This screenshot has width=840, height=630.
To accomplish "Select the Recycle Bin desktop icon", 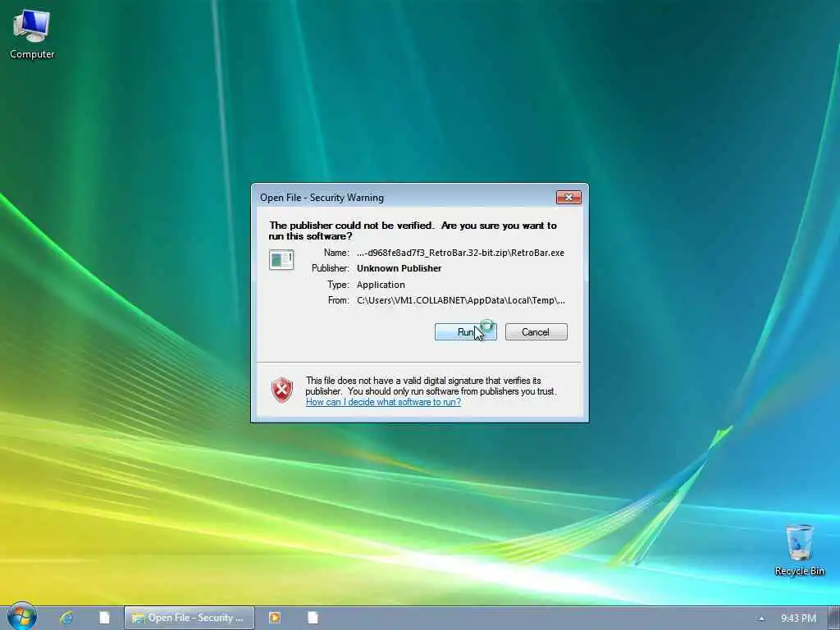I will (799, 550).
